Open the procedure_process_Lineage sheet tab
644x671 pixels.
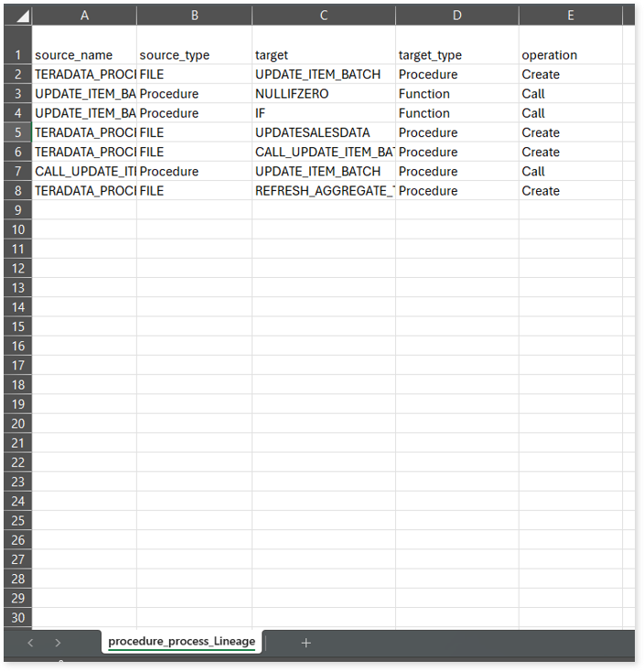[x=181, y=642]
